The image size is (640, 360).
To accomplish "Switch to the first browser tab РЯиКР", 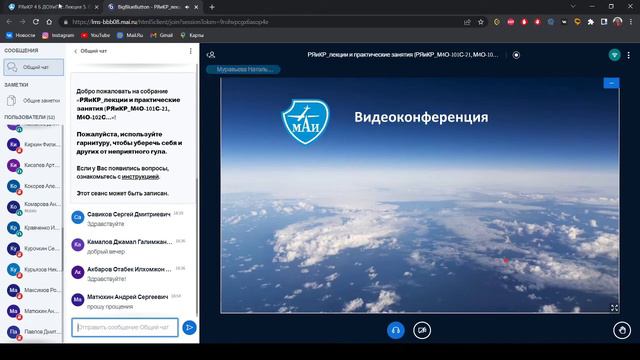I will [52, 7].
